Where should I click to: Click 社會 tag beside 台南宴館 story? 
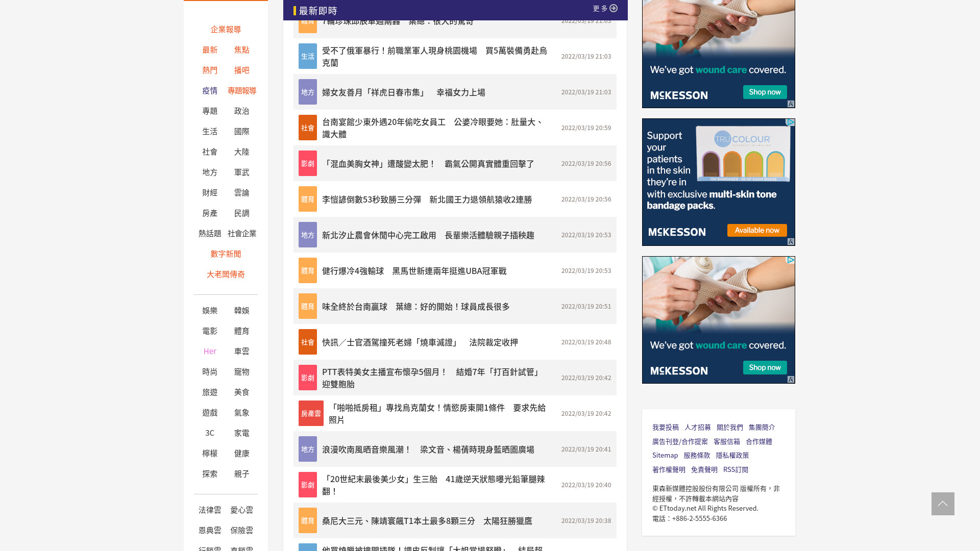[x=308, y=128]
